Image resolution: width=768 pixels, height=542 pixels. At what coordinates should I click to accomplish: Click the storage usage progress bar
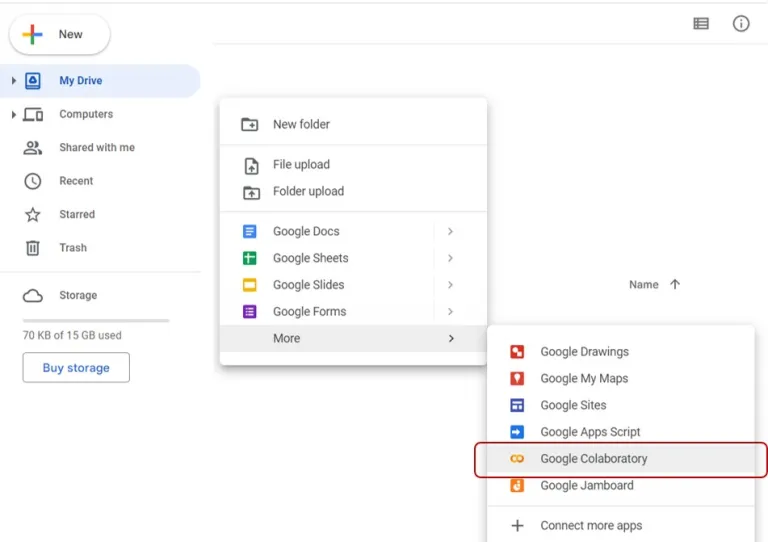coord(96,321)
